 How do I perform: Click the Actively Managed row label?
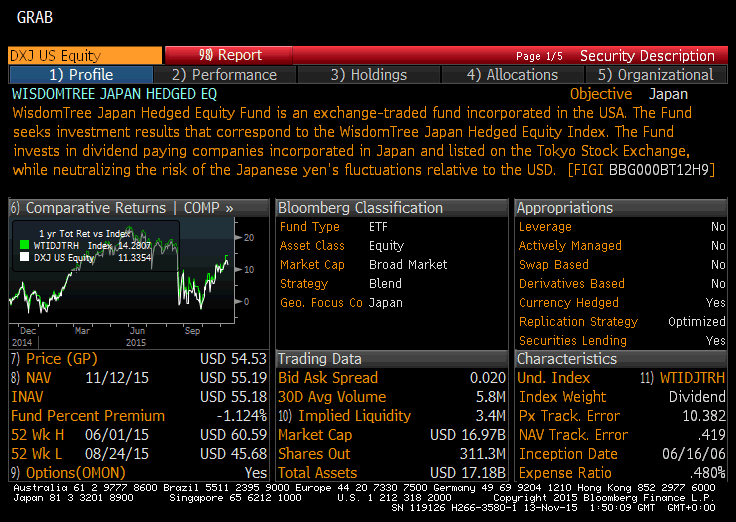[570, 246]
